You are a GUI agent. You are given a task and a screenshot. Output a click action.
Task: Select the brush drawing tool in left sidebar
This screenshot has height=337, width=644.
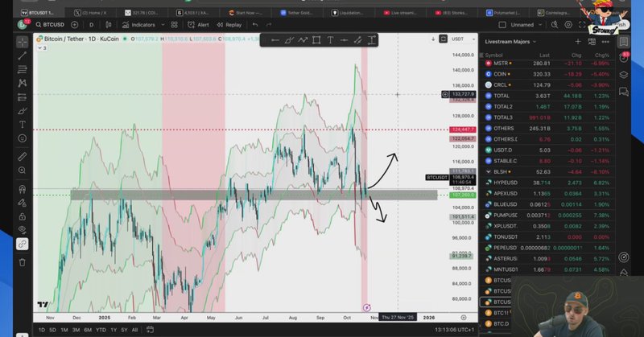[23, 111]
